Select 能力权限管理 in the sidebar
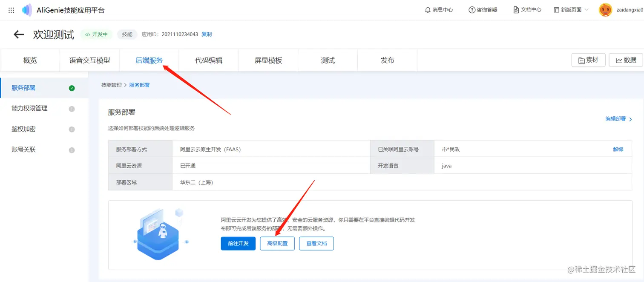This screenshot has width=644, height=282. point(44,109)
